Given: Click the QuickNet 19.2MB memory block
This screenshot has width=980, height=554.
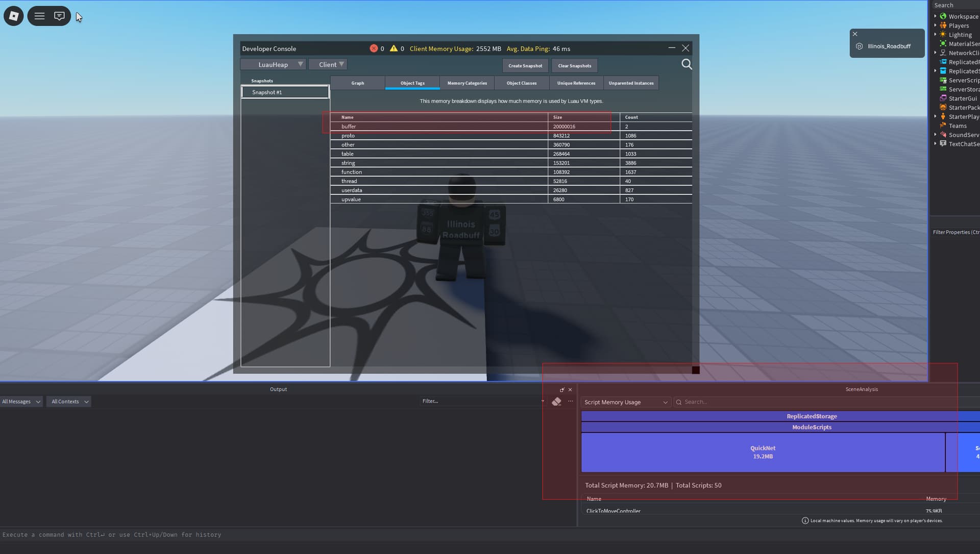Looking at the screenshot, I should pos(763,452).
